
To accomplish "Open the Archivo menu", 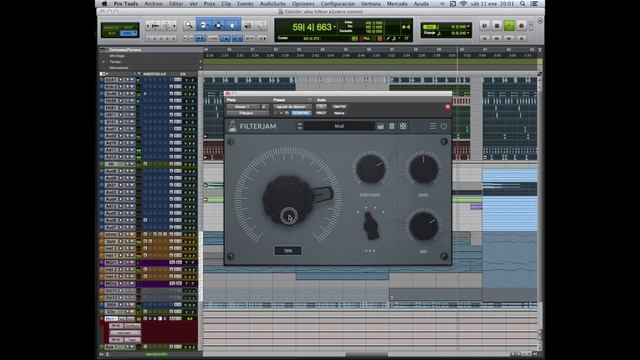I will 153,4.
